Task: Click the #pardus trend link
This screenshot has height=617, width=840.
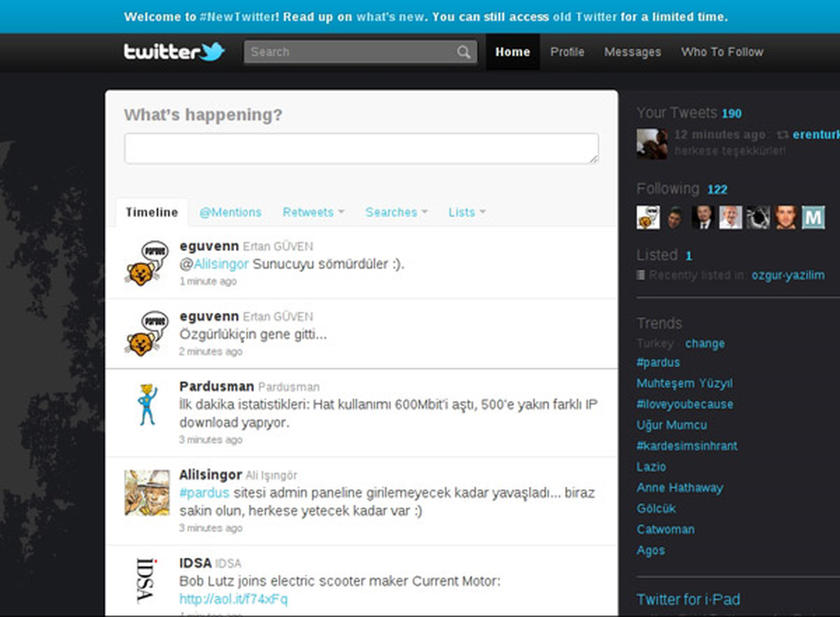Action: [x=658, y=362]
